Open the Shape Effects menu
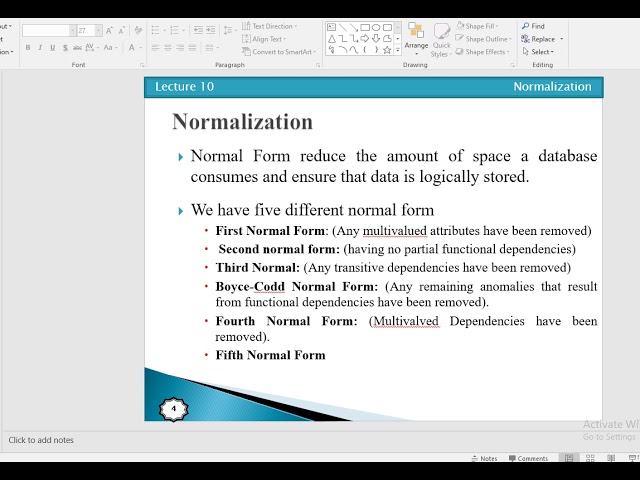 [482, 52]
